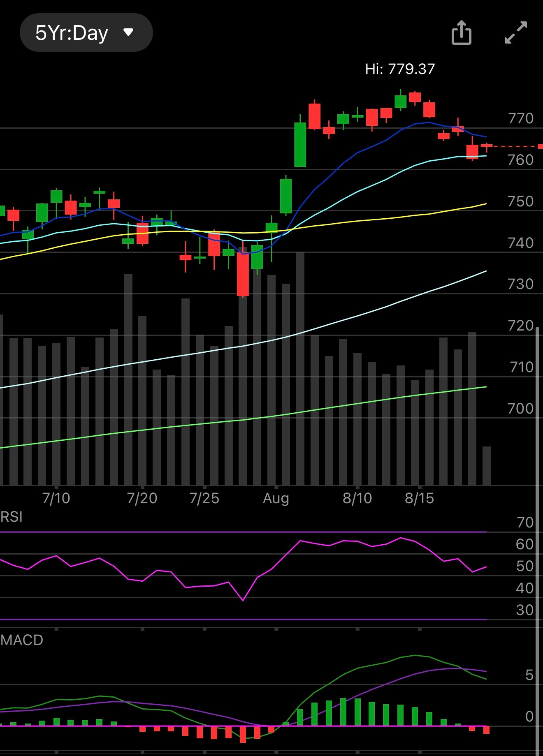
Task: Tap the 8/10 date label
Action: 357,498
